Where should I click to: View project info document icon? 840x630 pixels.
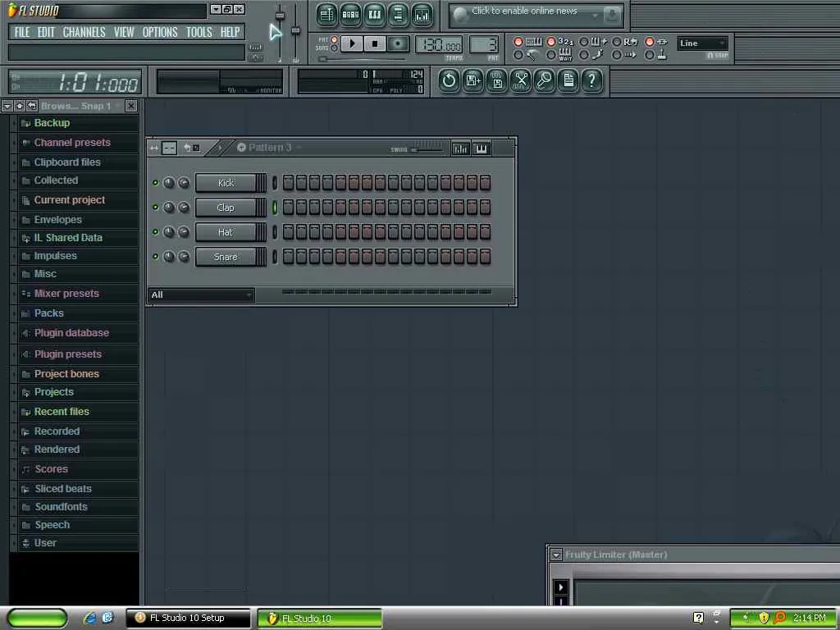coord(568,81)
